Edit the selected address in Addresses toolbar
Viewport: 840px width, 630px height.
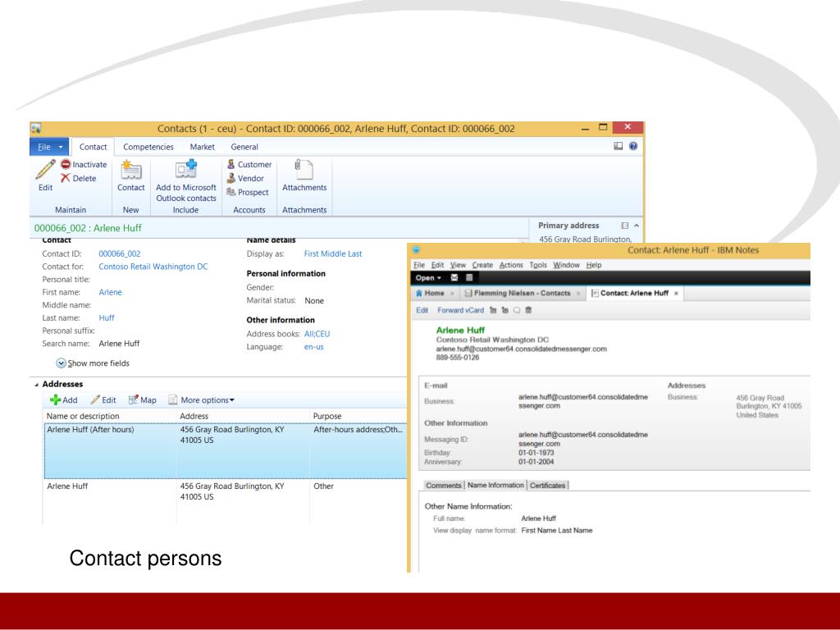coord(103,400)
